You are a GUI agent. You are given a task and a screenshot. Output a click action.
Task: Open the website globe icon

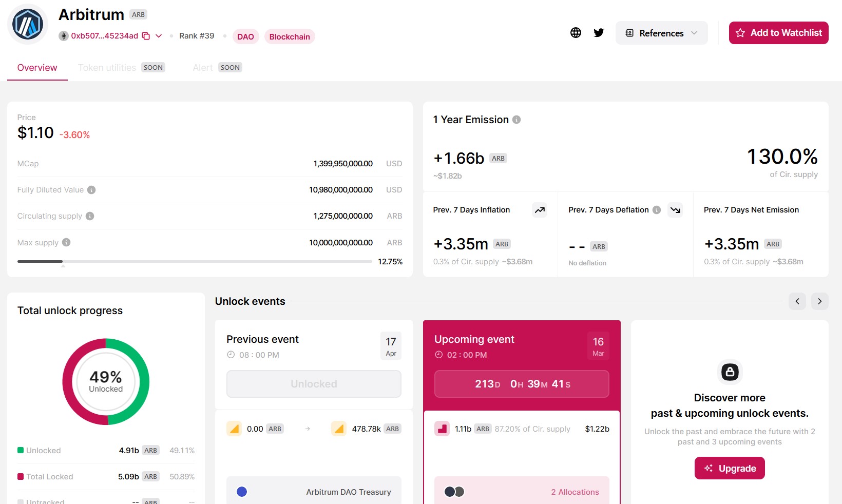(576, 33)
